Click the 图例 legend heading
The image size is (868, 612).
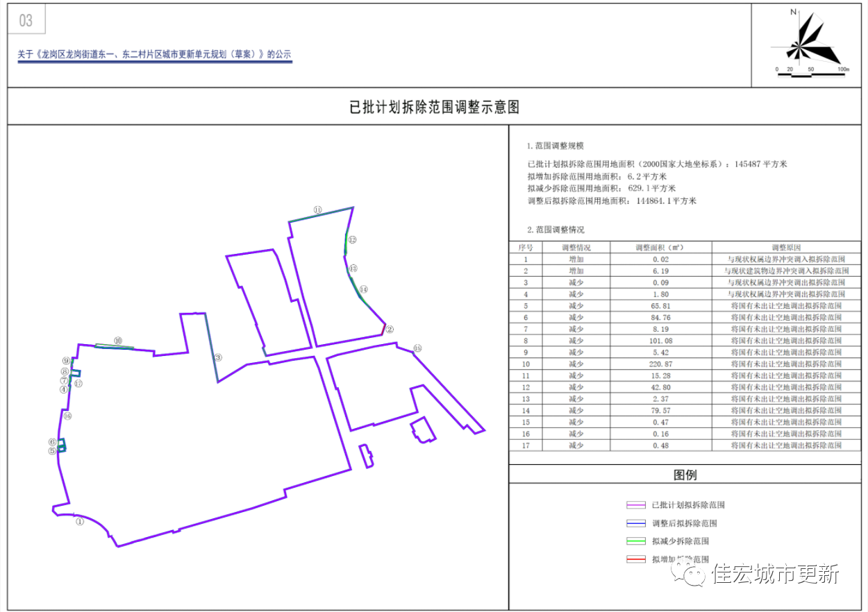[685, 475]
